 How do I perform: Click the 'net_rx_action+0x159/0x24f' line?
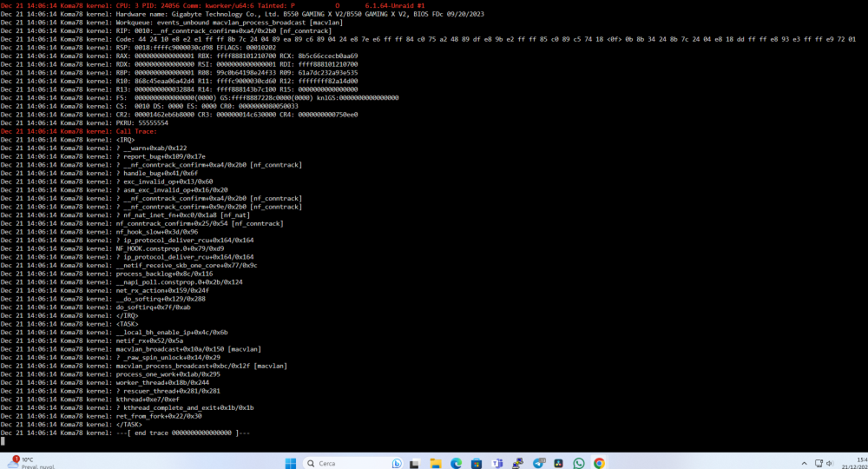tap(105, 290)
